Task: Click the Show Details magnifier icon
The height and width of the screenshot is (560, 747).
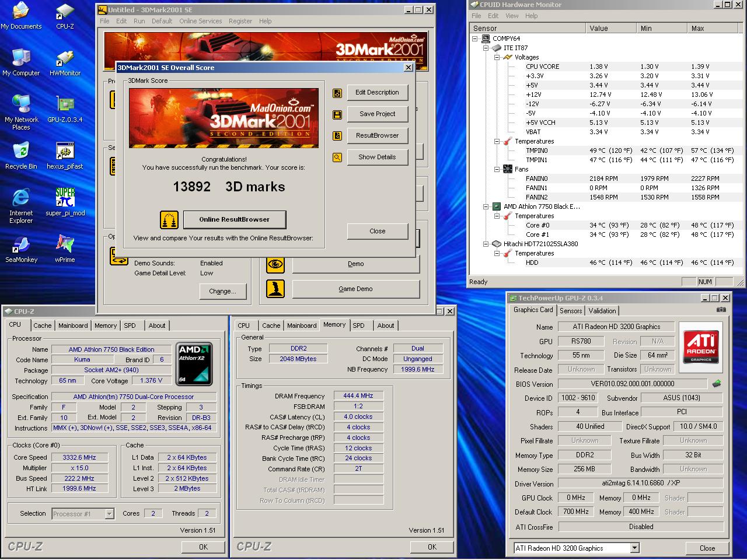Action: click(337, 157)
